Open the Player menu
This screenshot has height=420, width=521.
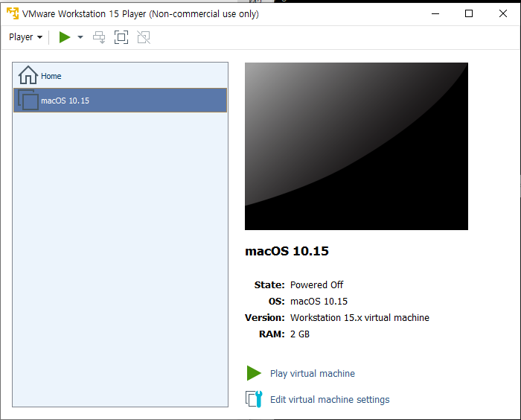click(x=25, y=37)
